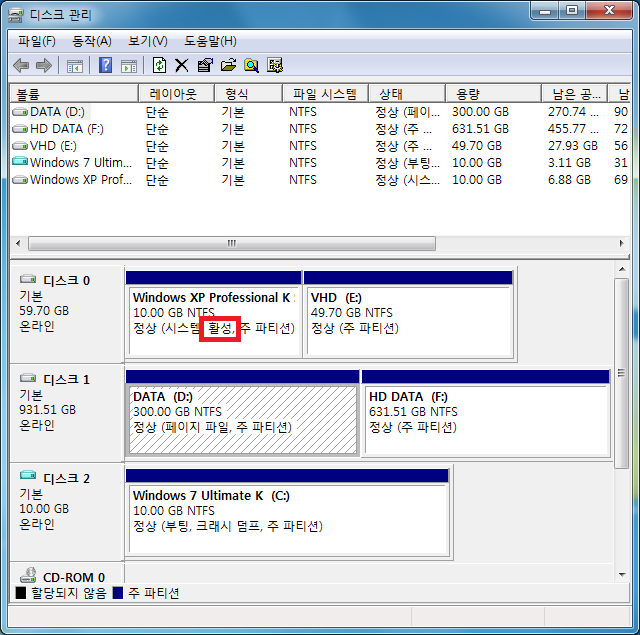The image size is (640, 635).
Task: Open the 파일(F) menu
Action: click(x=37, y=41)
